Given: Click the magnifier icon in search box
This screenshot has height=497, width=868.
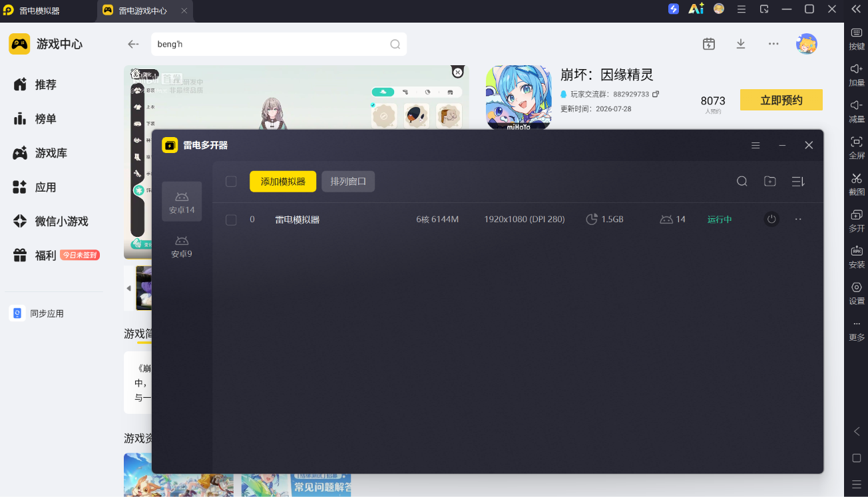Looking at the screenshot, I should tap(395, 45).
